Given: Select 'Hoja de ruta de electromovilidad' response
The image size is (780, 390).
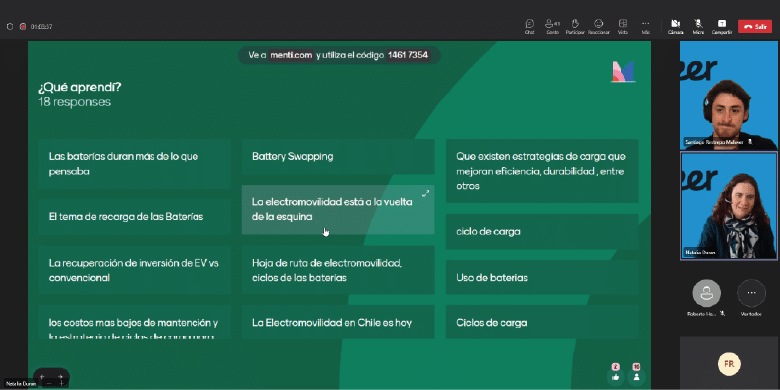Looking at the screenshot, I should [x=338, y=270].
